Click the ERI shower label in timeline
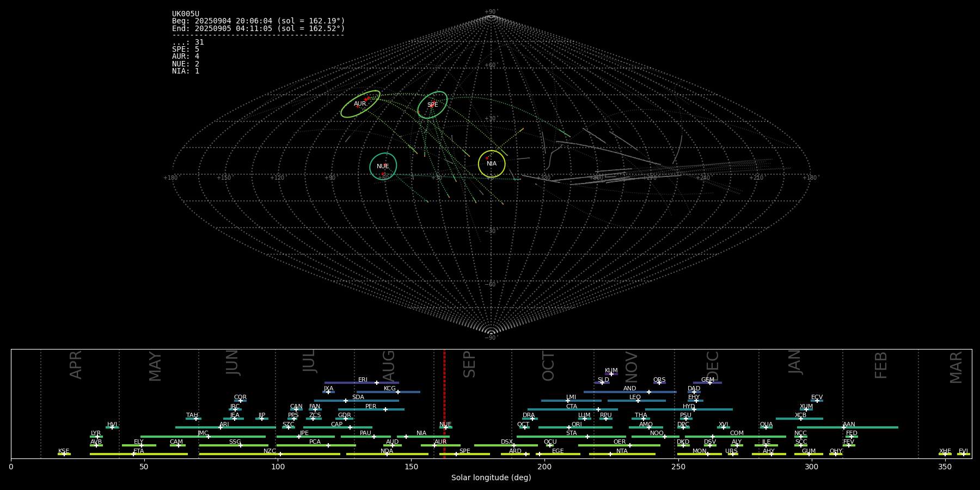980x490 pixels. click(363, 380)
